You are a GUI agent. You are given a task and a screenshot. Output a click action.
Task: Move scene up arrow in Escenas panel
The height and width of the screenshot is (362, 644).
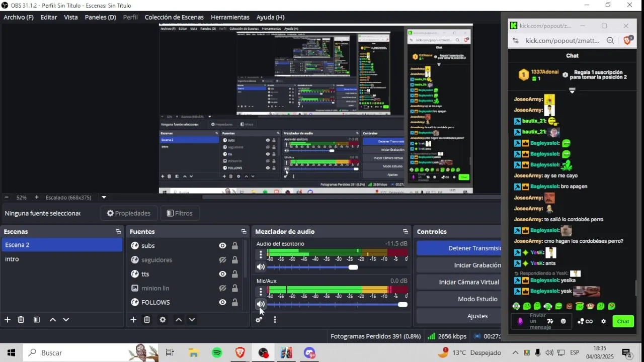point(53,320)
